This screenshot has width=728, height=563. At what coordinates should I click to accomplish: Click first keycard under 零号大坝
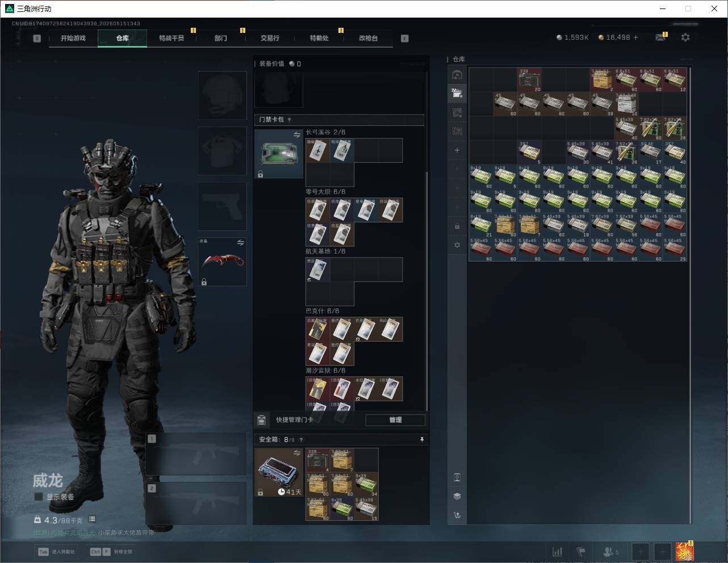click(318, 210)
